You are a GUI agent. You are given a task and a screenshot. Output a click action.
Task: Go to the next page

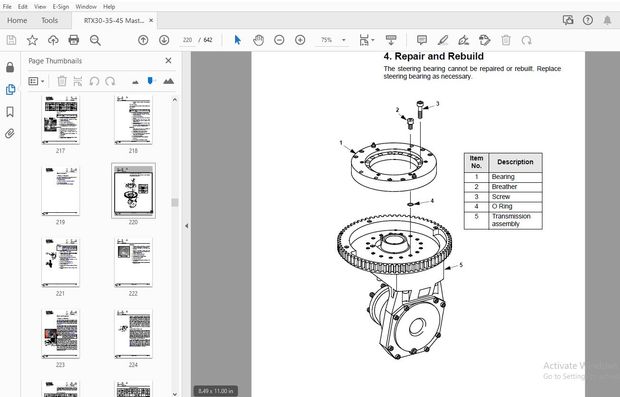(x=164, y=40)
